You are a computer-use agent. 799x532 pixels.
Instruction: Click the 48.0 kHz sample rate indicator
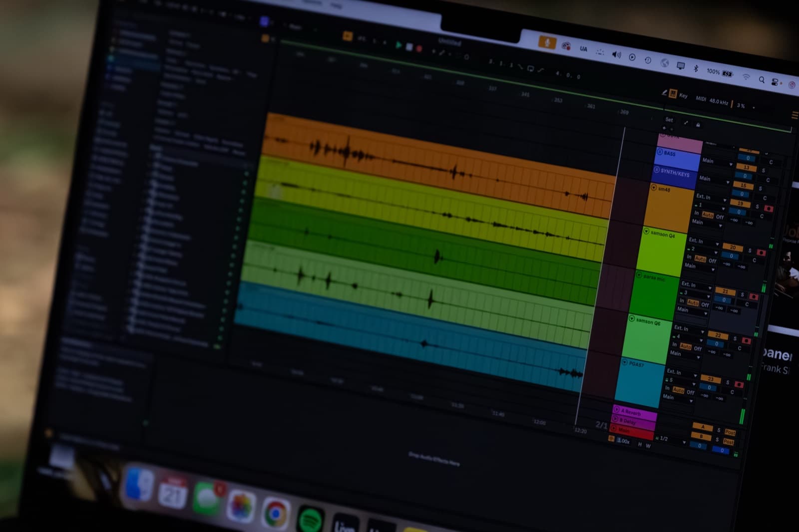pos(719,101)
